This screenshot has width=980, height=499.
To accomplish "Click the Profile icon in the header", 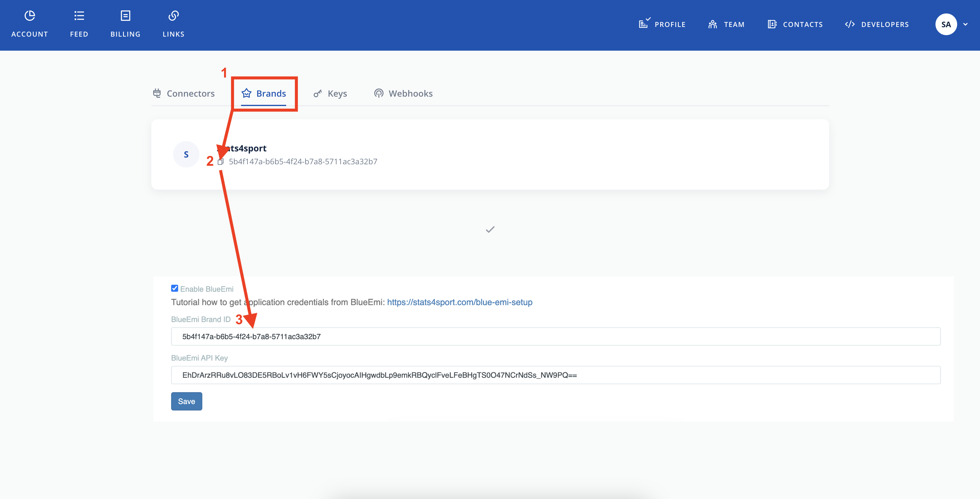I will [644, 23].
